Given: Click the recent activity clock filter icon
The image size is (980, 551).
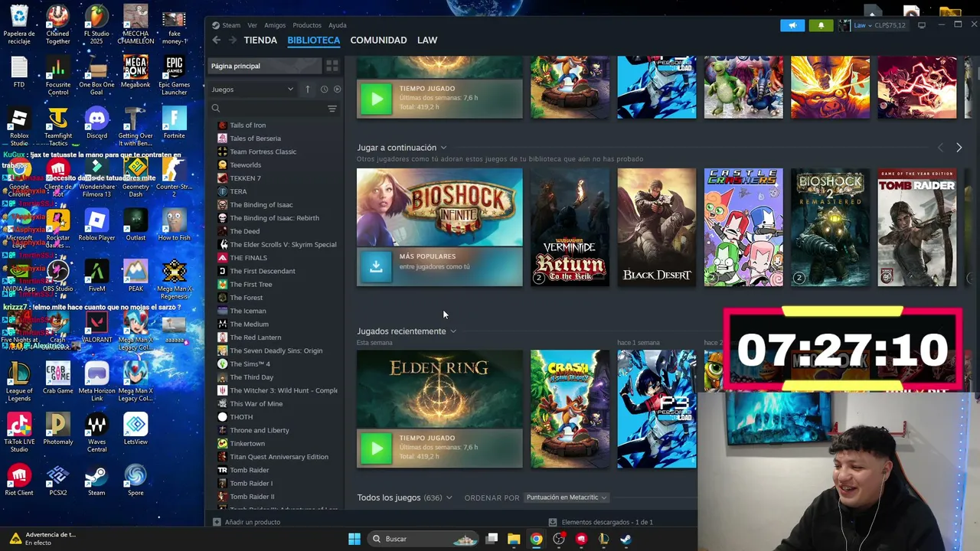Looking at the screenshot, I should [x=324, y=90].
